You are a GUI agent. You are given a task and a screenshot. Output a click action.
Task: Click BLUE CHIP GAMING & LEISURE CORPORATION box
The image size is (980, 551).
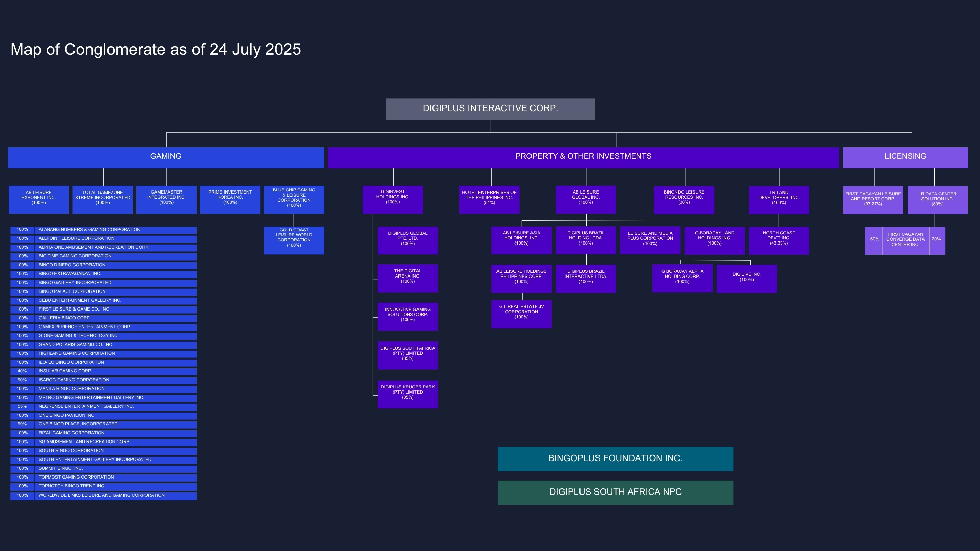294,199
